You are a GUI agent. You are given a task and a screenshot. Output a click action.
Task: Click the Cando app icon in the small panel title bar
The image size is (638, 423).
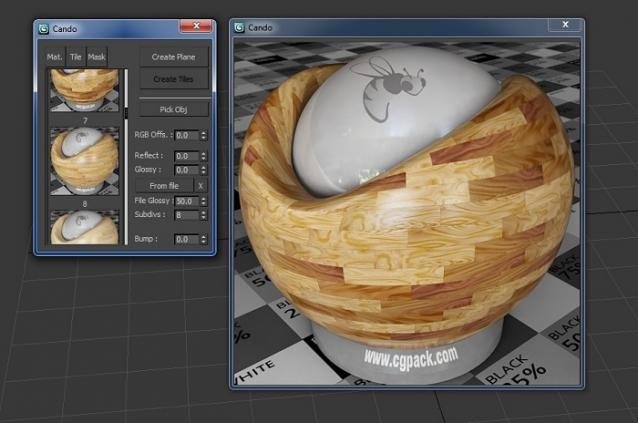click(x=44, y=28)
